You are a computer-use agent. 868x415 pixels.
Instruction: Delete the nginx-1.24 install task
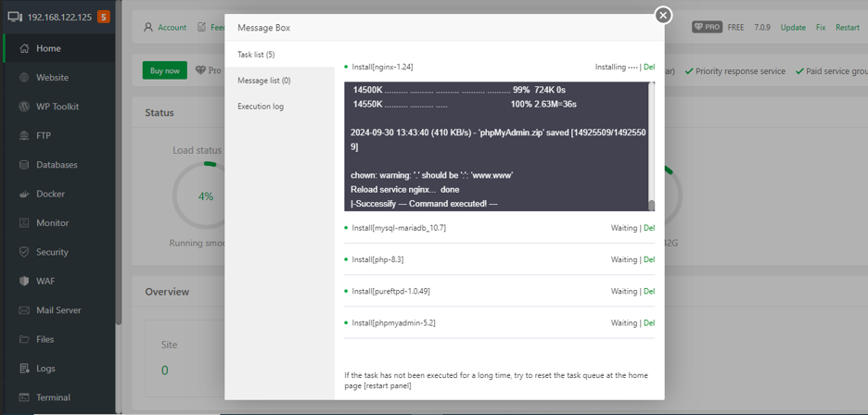(649, 67)
